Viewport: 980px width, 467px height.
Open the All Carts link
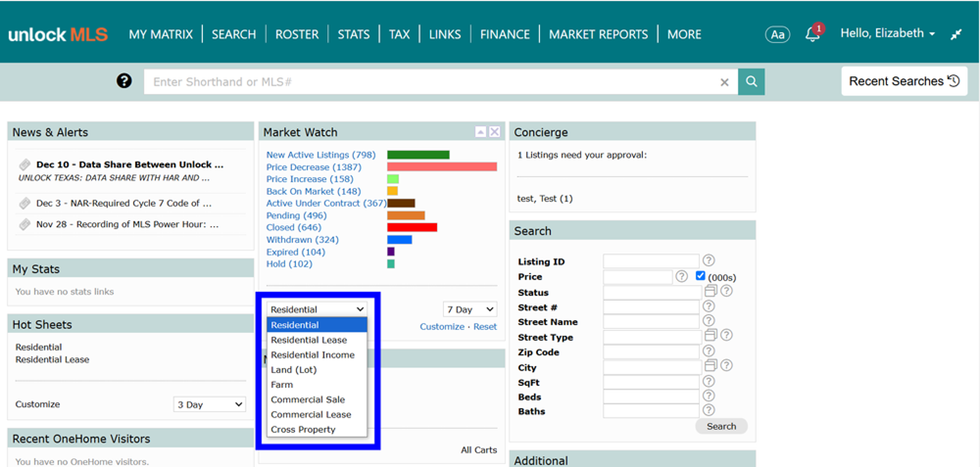pyautogui.click(x=479, y=449)
